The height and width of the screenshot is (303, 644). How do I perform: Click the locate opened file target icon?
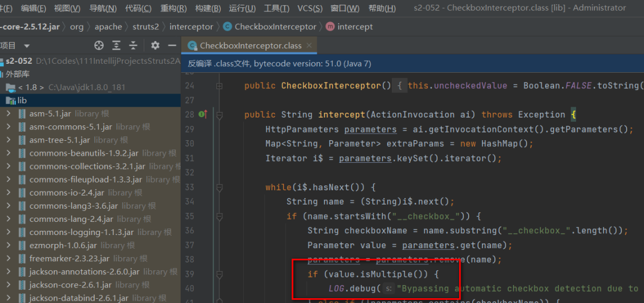click(x=98, y=45)
